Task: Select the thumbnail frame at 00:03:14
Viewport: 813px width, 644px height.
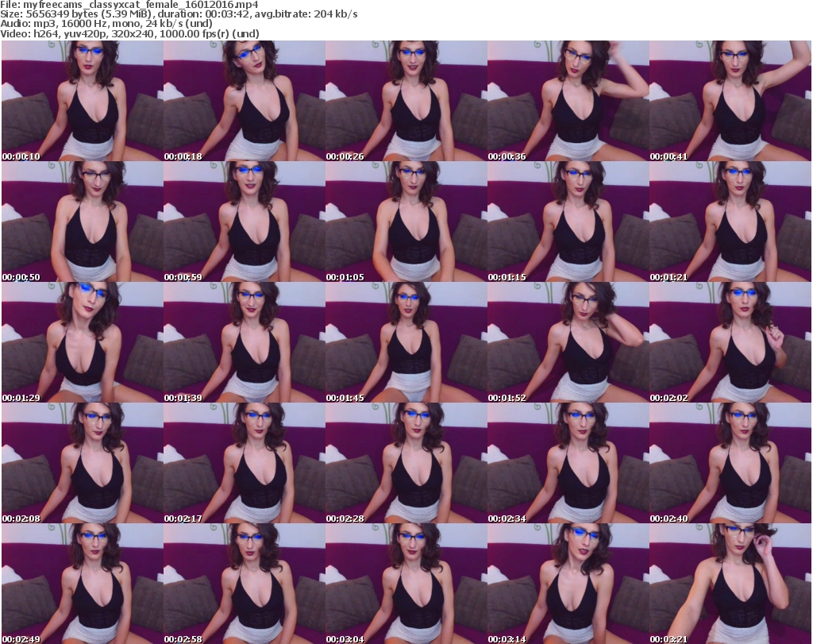Action: pos(568,584)
